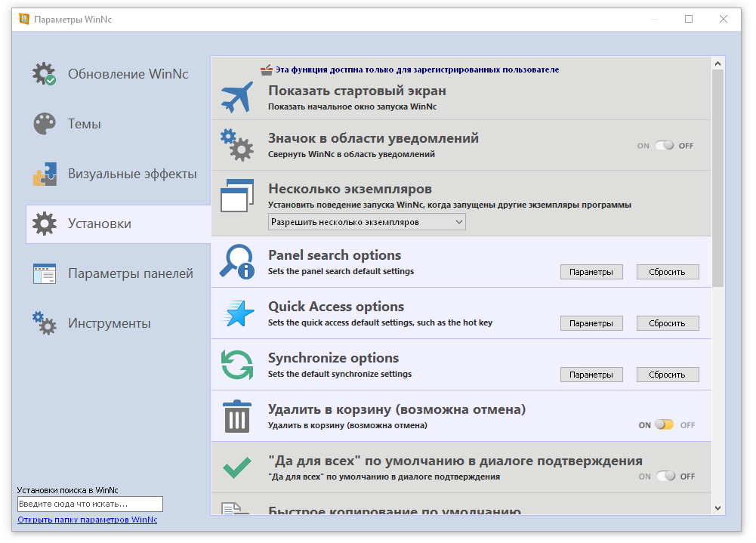Click the registered users only notice text
This screenshot has width=756, height=543.
point(417,70)
